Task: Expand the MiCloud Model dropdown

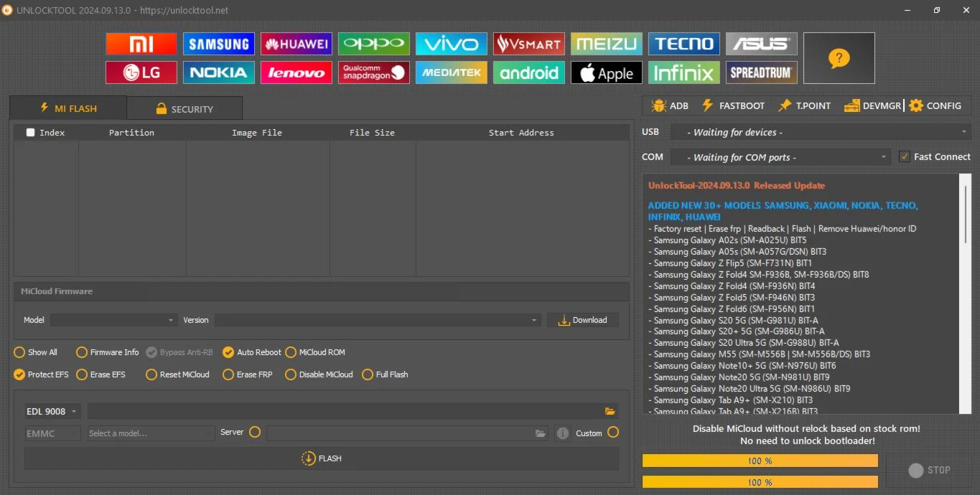Action: (x=113, y=320)
